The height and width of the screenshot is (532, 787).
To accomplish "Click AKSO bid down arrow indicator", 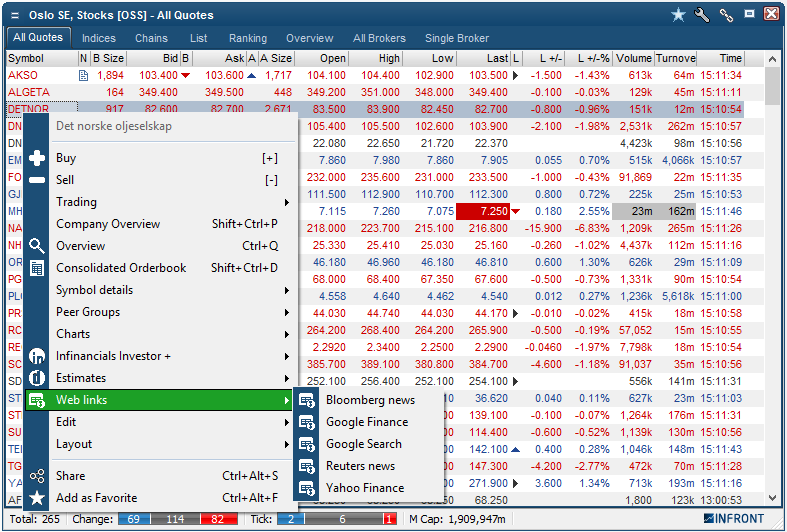I will pyautogui.click(x=185, y=76).
